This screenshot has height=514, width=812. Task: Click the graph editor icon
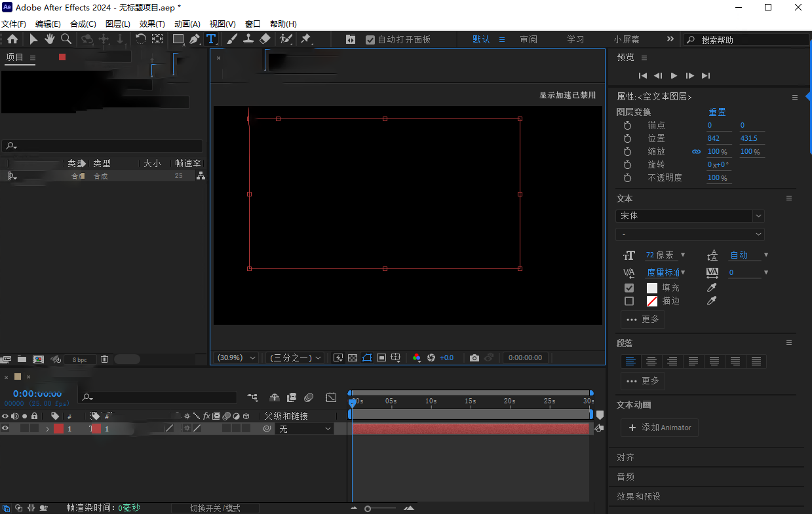332,397
